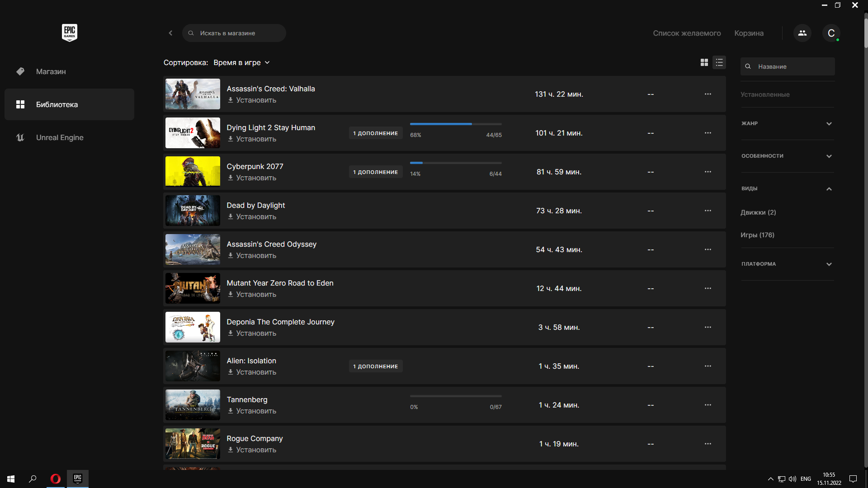Viewport: 868px width, 488px height.
Task: Switch library to list view
Action: click(x=719, y=62)
